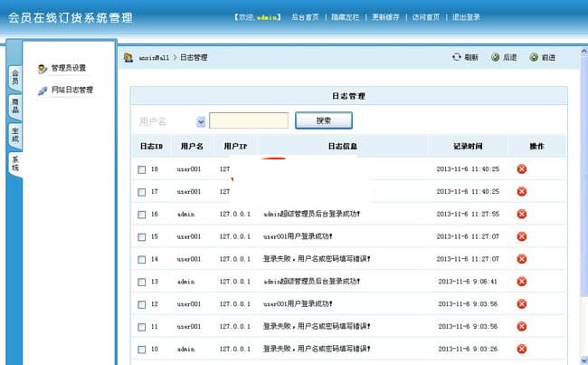Click the vertical scrollbar up arrow
This screenshot has width=588, height=365.
[583, 52]
